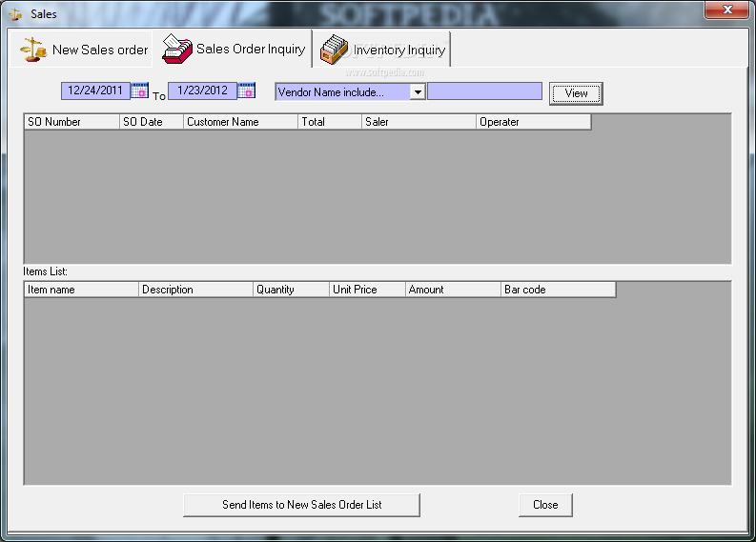Click Send Items to New Sales Order List
Screen dimensions: 756x542
click(x=302, y=505)
